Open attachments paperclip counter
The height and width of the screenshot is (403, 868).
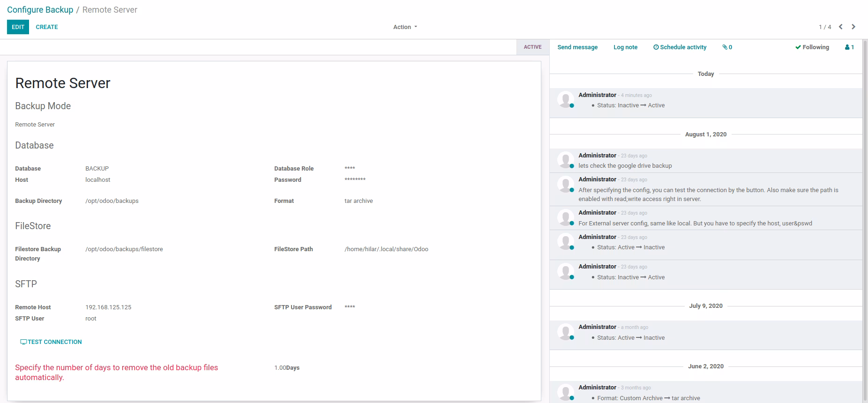pyautogui.click(x=727, y=47)
